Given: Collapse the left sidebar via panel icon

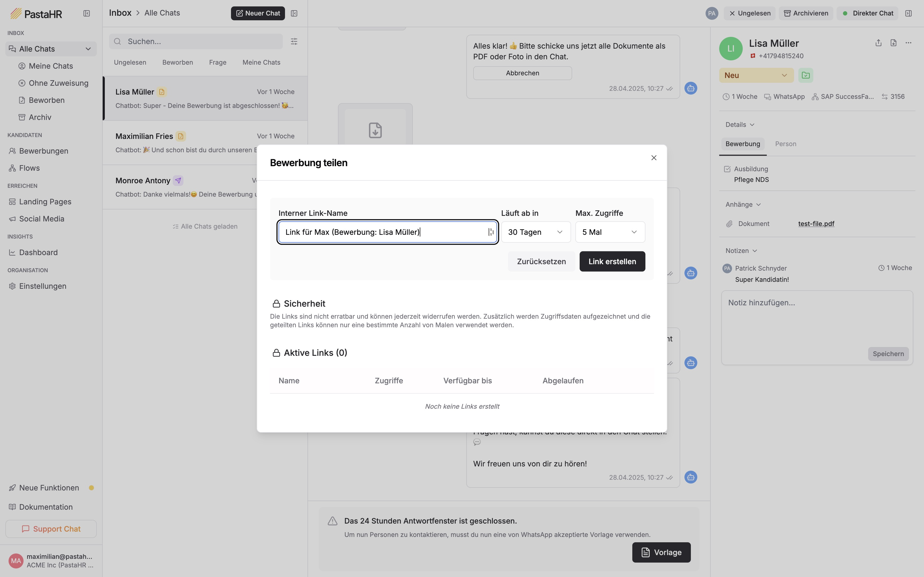Looking at the screenshot, I should click(x=87, y=13).
